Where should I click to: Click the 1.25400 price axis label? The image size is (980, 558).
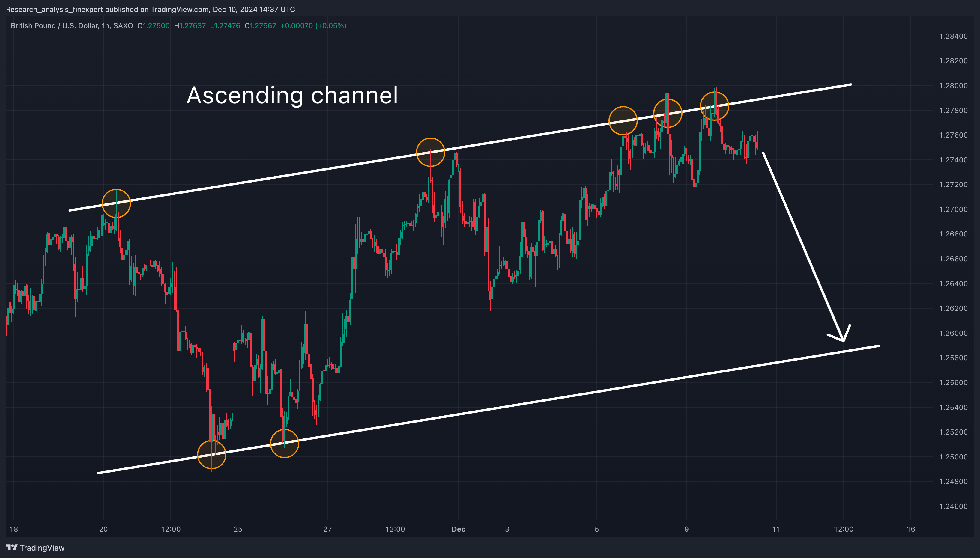tap(953, 407)
